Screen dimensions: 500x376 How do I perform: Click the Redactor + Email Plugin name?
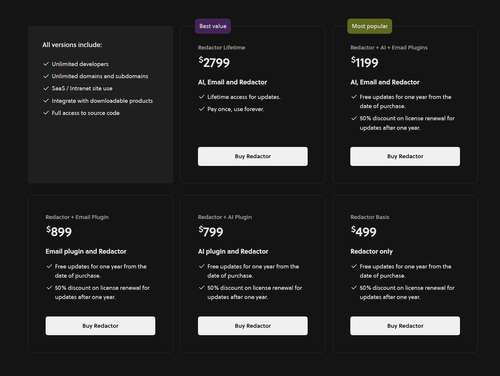click(x=77, y=217)
